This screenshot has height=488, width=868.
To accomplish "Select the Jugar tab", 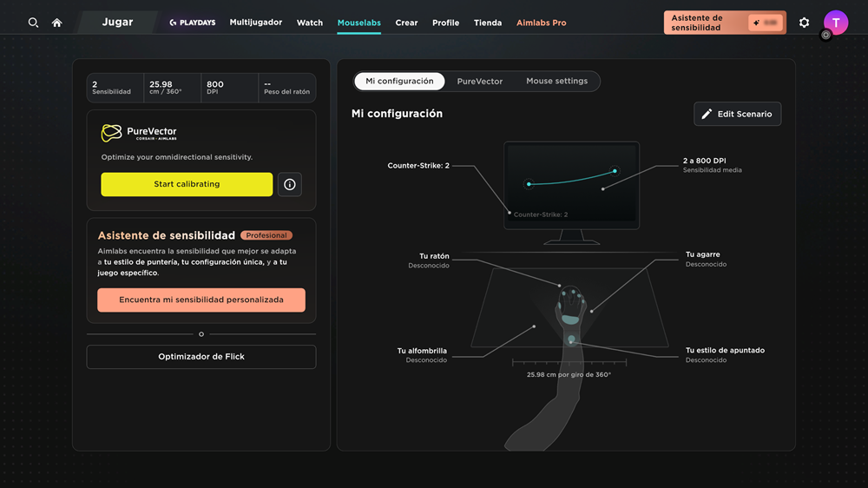I will tap(117, 23).
